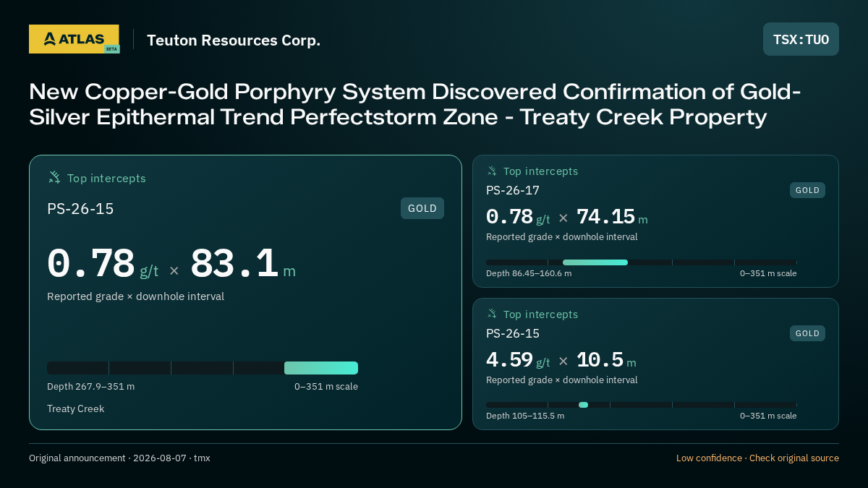Click Depth 86.45–160.6 m label

(x=529, y=273)
